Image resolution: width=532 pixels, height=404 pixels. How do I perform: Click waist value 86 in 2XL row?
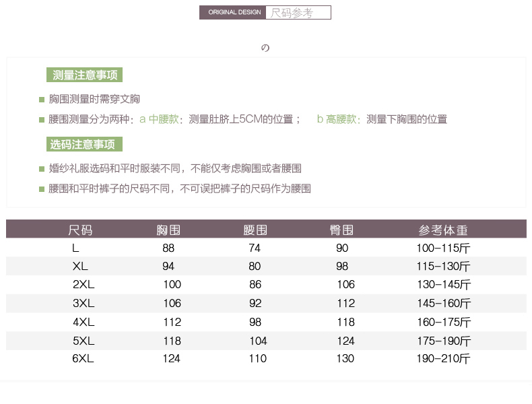click(x=255, y=284)
